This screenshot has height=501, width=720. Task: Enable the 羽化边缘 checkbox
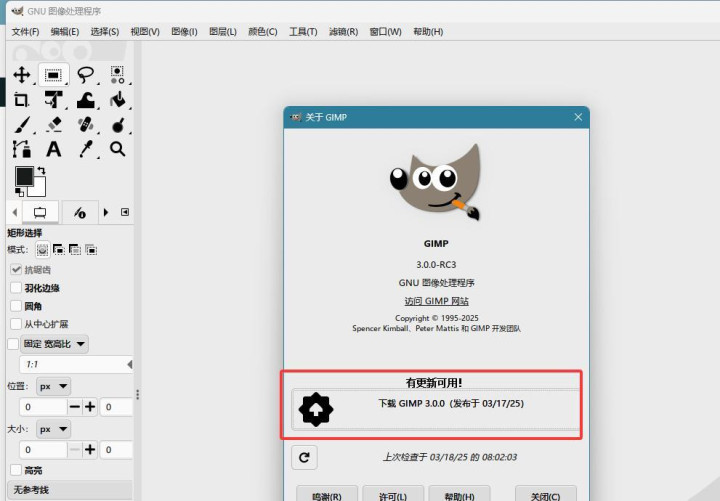click(x=16, y=288)
